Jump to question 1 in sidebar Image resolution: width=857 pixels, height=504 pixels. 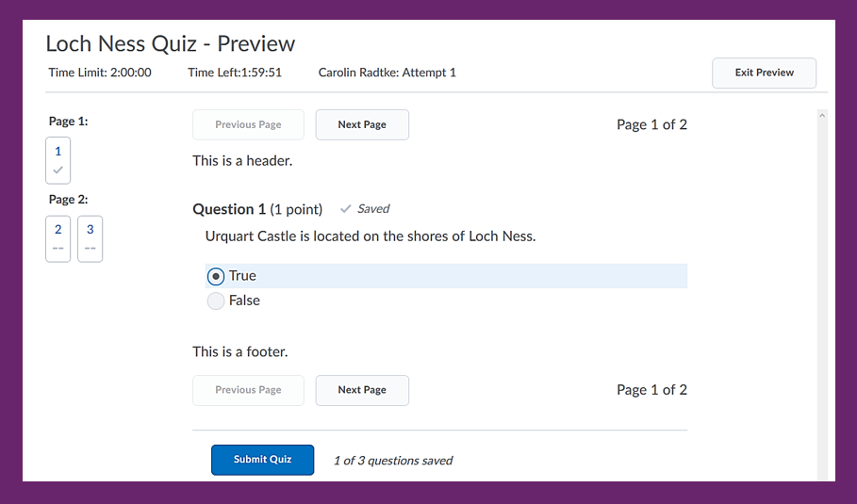(x=58, y=160)
